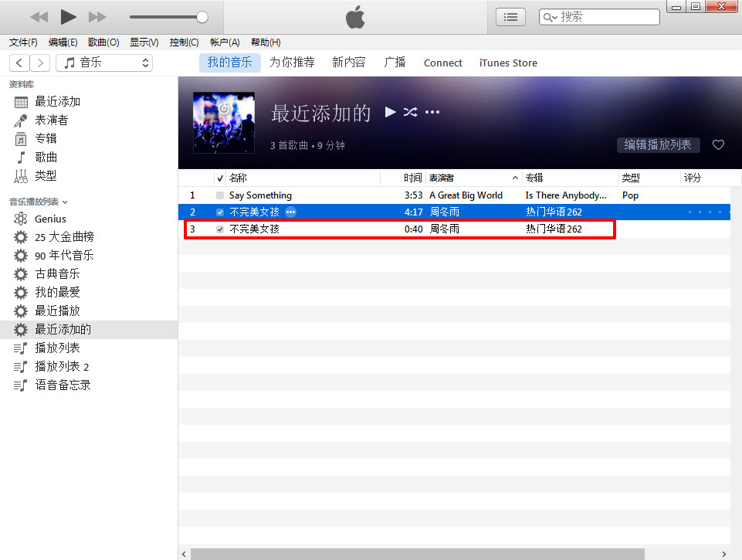The height and width of the screenshot is (560, 742).
Task: Click the horizontal scrollbar right arrow
Action: [724, 554]
